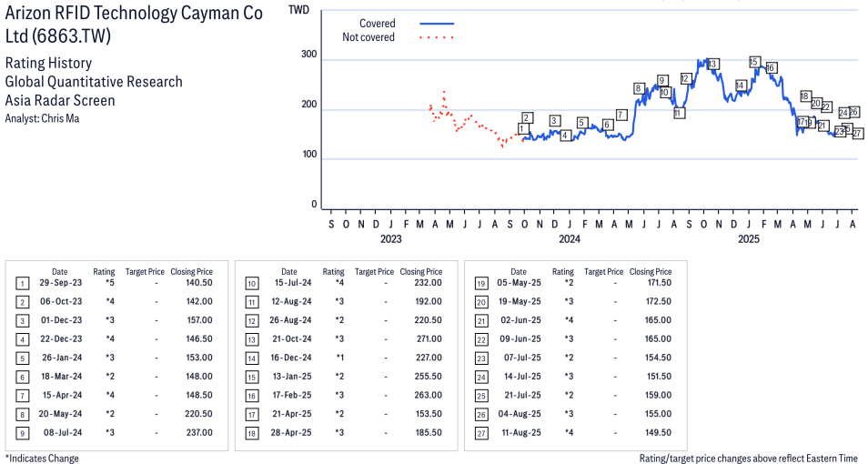Select the 06-Oct-23 date cell

pyautogui.click(x=60, y=302)
